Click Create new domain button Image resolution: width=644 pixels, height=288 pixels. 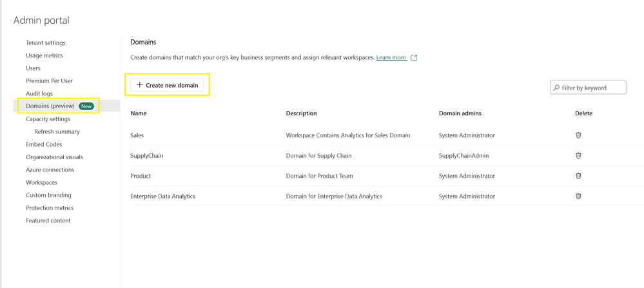pos(168,85)
